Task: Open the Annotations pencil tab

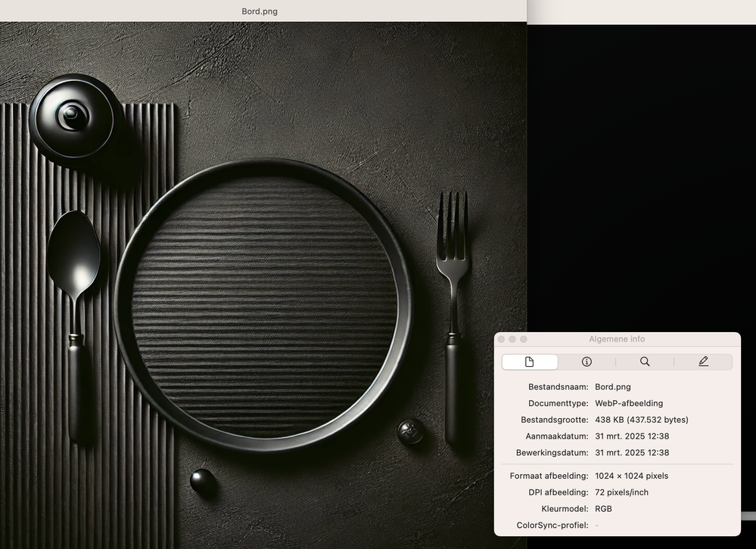Action: (x=703, y=361)
